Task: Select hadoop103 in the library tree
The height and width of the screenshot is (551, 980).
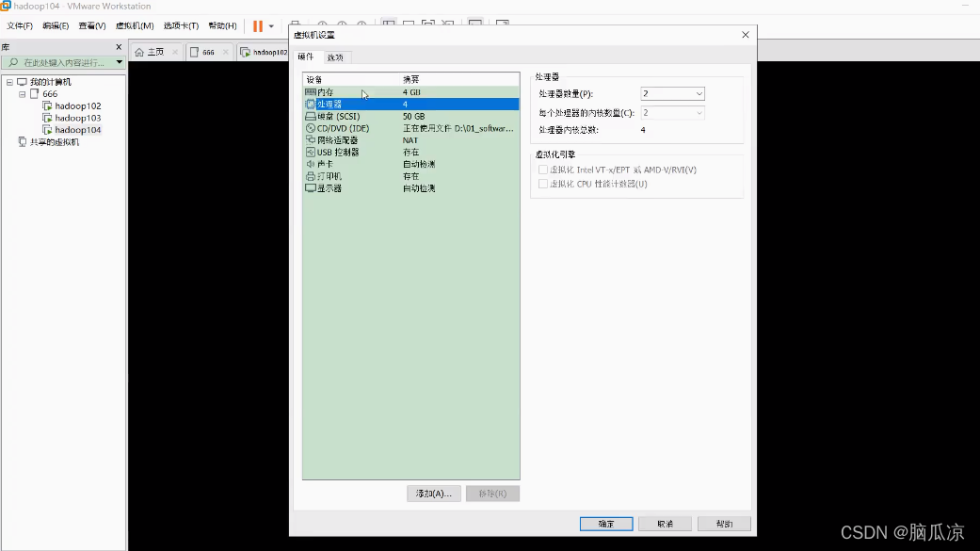Action: pos(77,118)
